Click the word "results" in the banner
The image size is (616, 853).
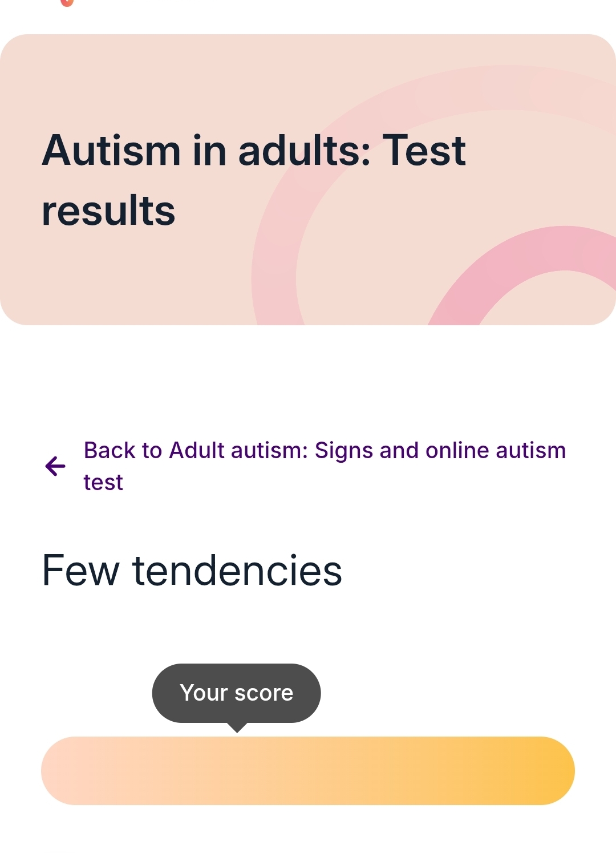[x=108, y=210]
